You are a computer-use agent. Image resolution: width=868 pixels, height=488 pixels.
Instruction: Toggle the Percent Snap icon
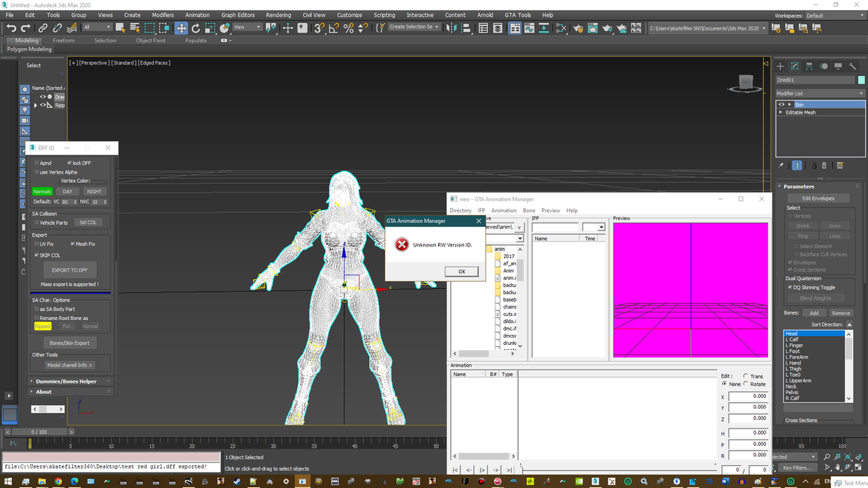pos(349,28)
